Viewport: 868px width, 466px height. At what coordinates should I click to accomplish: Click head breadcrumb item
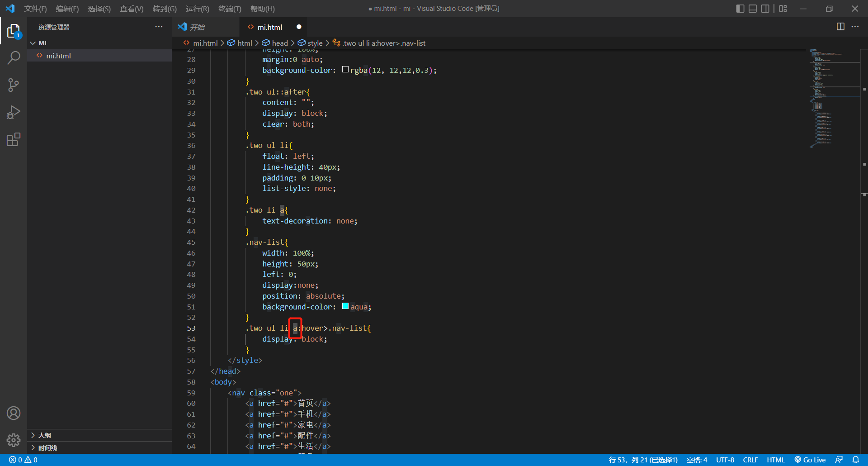pyautogui.click(x=275, y=43)
